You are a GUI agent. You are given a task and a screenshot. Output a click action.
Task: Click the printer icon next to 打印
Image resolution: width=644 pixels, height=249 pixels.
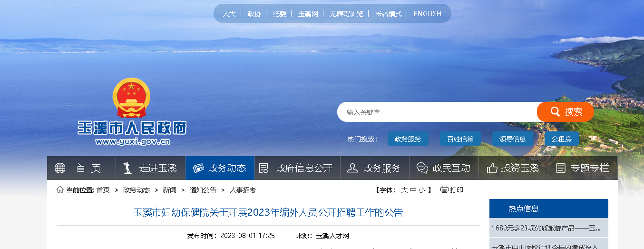pos(444,189)
